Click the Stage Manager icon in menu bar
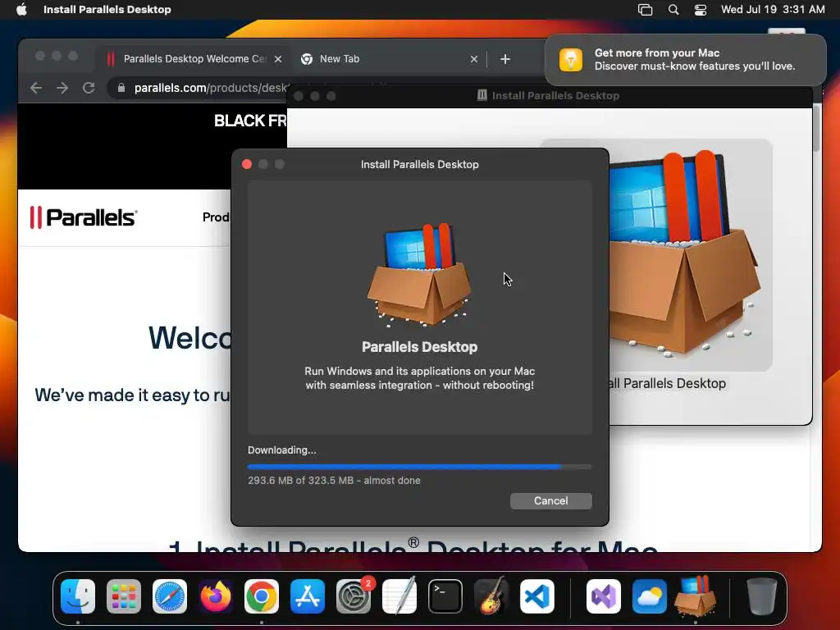Viewport: 840px width, 630px height. tap(645, 10)
